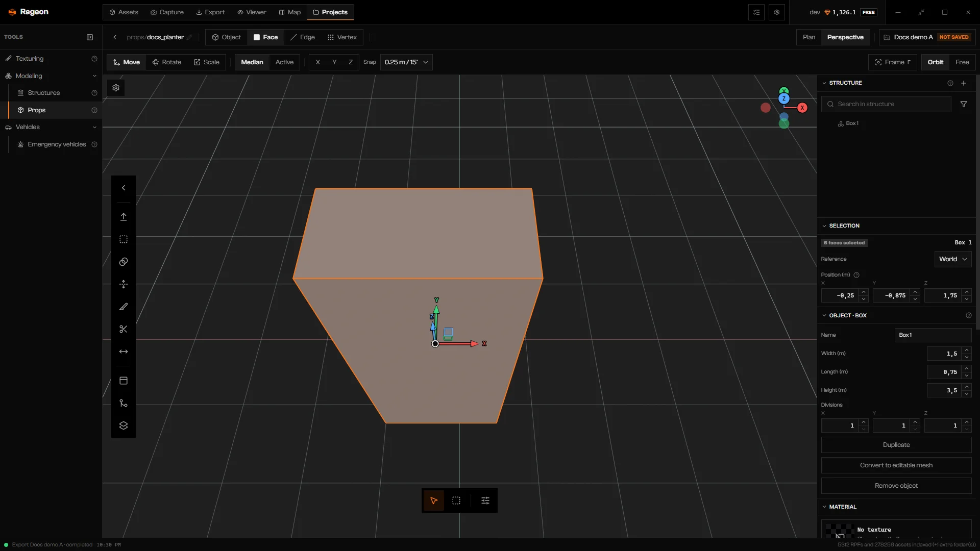
Task: Click Remove object button
Action: (x=896, y=486)
